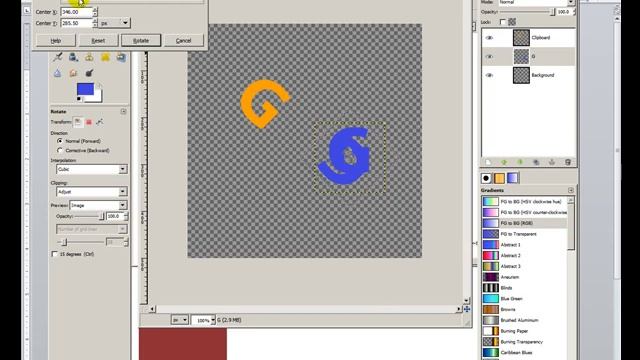Enable the 15 degrees constraint
This screenshot has height=360, width=640.
coord(54,254)
